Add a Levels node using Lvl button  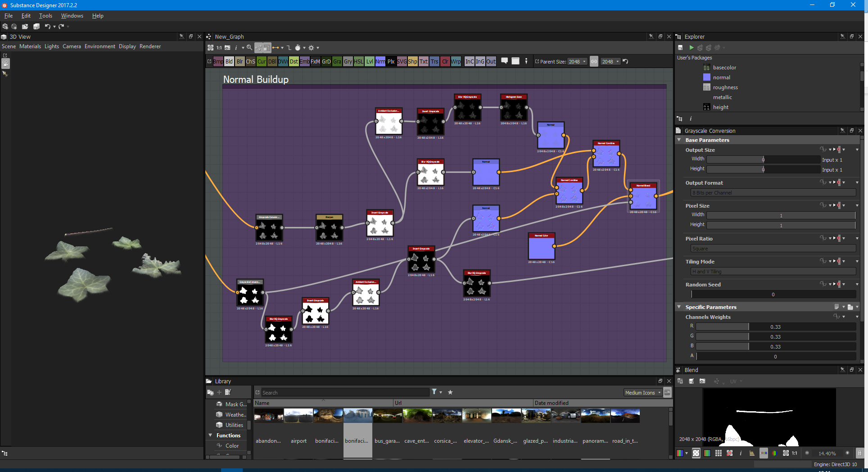(370, 62)
